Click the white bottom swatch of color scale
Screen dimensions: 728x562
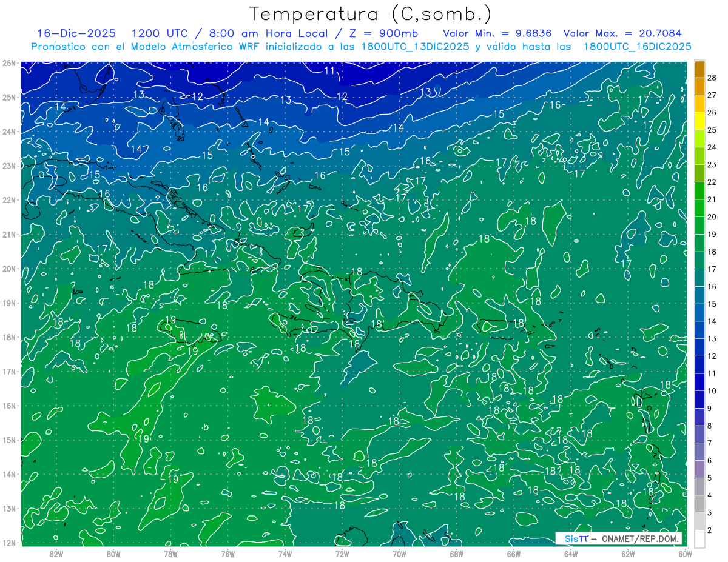(699, 538)
